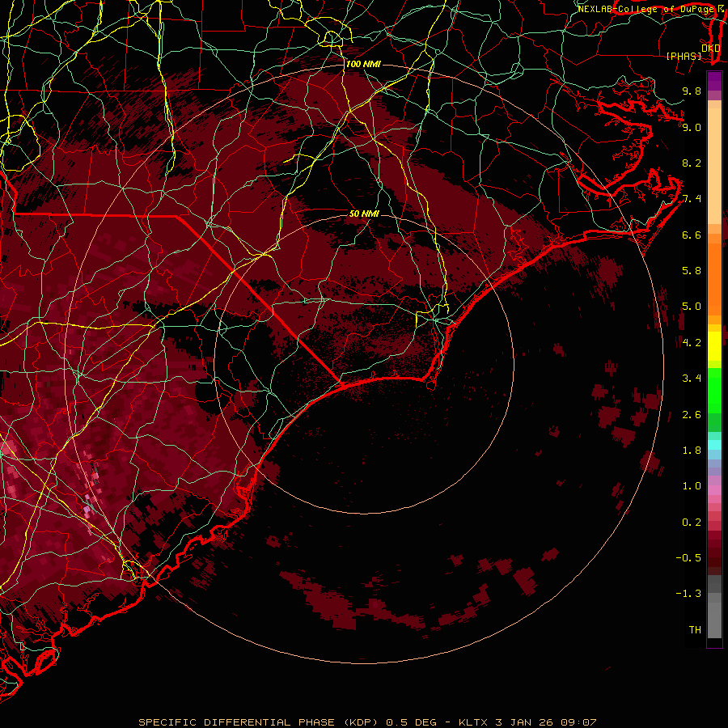Click the 8.2 scale label
This screenshot has width=728, height=728.
(x=692, y=163)
